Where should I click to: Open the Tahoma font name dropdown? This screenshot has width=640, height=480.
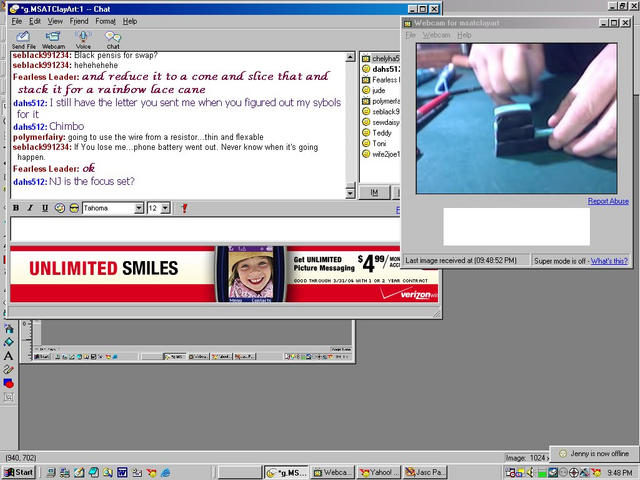139,208
